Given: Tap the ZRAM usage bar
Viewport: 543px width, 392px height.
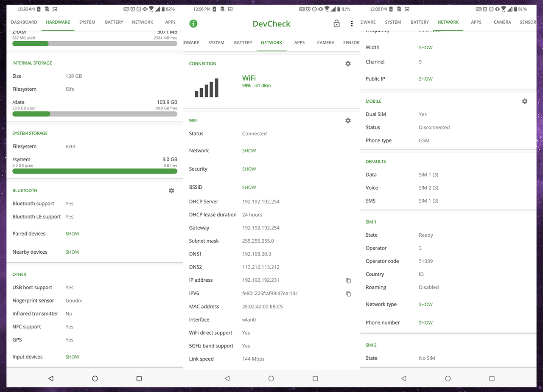Looking at the screenshot, I should click(x=95, y=43).
